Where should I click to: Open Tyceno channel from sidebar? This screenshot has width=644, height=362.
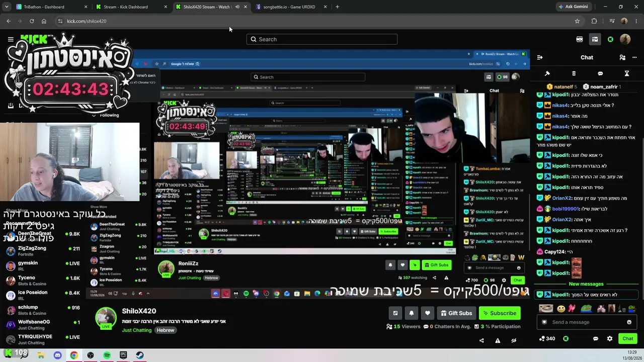42,281
